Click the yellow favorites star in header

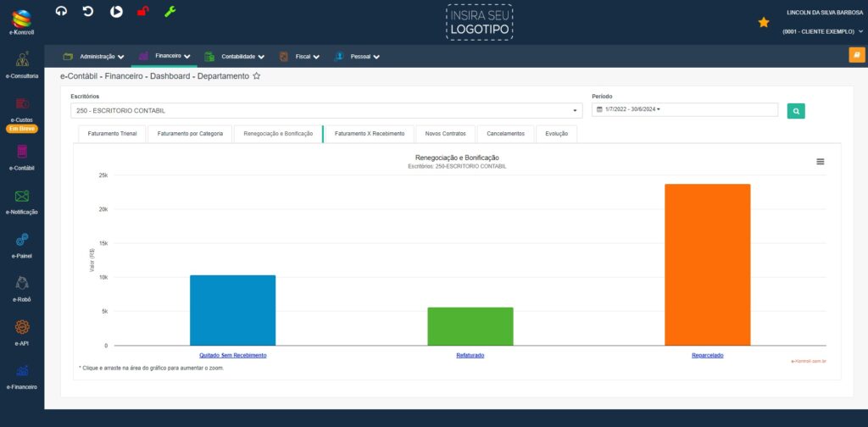pos(764,22)
